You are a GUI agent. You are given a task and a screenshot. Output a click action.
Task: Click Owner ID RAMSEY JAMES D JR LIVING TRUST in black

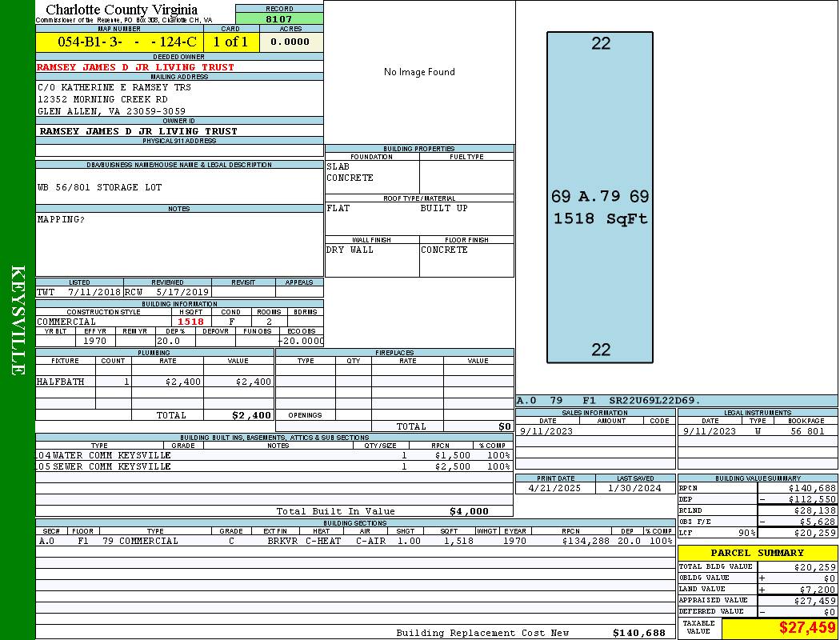click(138, 130)
